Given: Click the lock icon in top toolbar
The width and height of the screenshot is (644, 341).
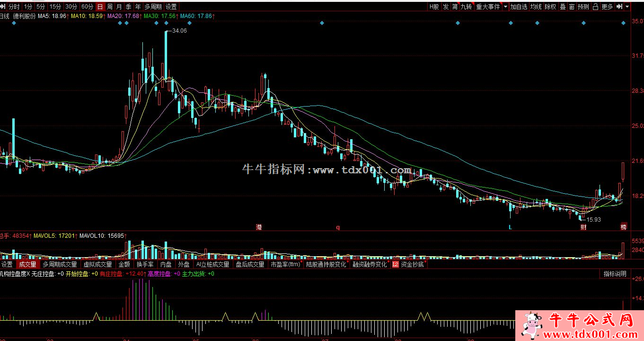Looking at the screenshot, I should point(595,7).
